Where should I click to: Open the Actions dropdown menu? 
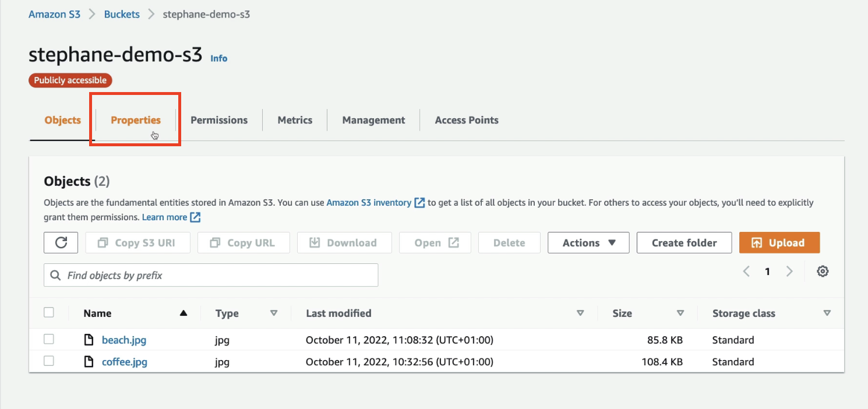point(588,243)
